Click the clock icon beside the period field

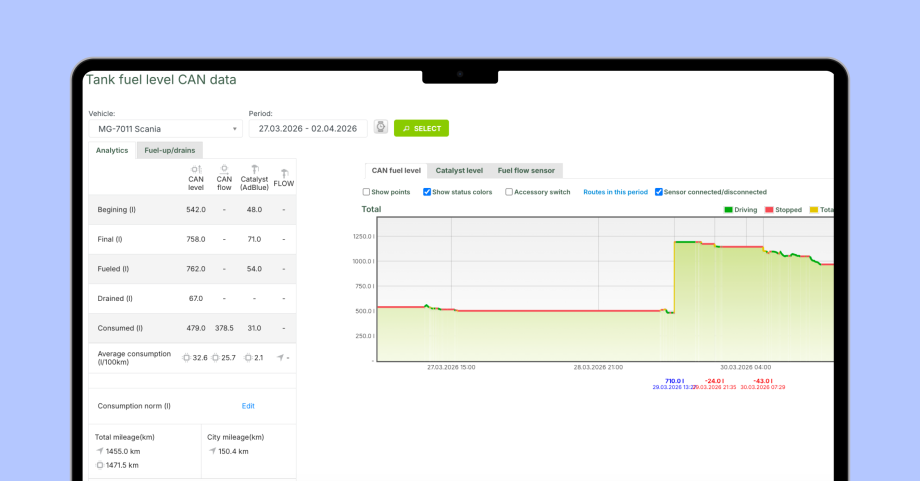[381, 128]
